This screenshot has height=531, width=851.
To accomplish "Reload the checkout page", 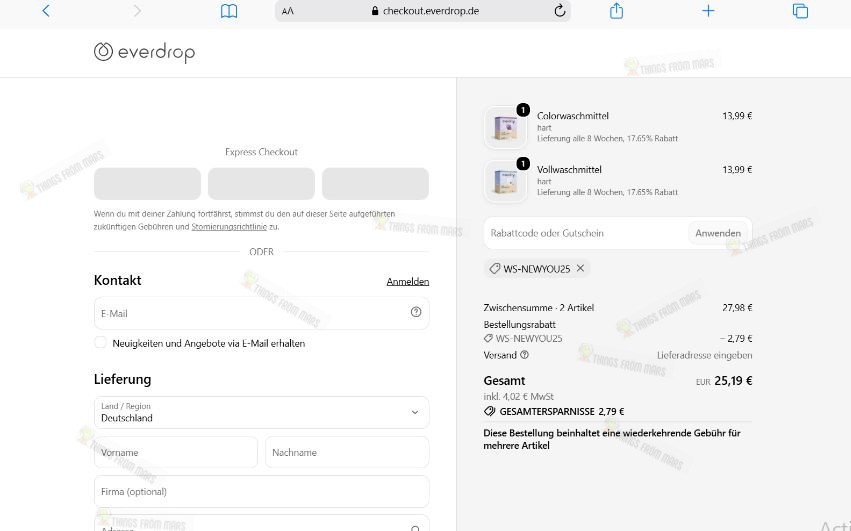I will (560, 11).
